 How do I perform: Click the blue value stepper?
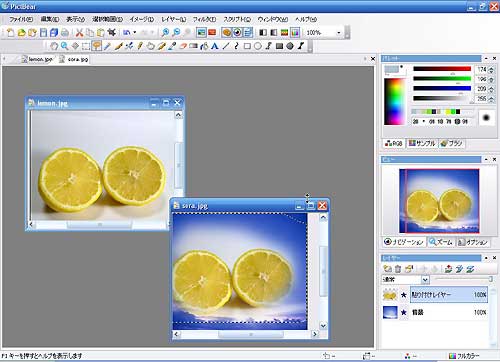pyautogui.click(x=491, y=89)
